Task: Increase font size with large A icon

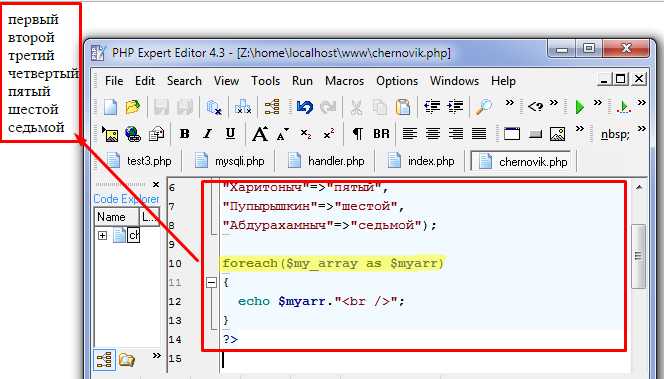Action: 260,134
